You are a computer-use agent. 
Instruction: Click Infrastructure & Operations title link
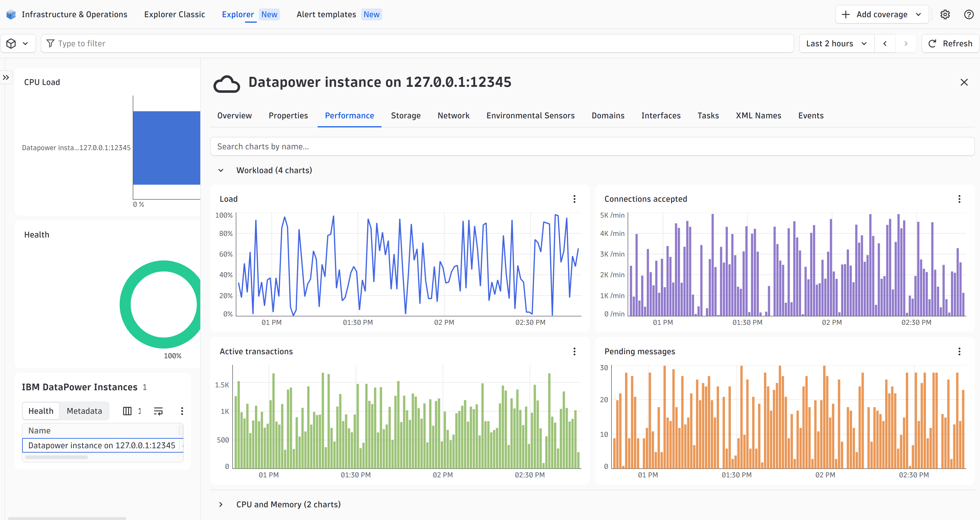74,15
